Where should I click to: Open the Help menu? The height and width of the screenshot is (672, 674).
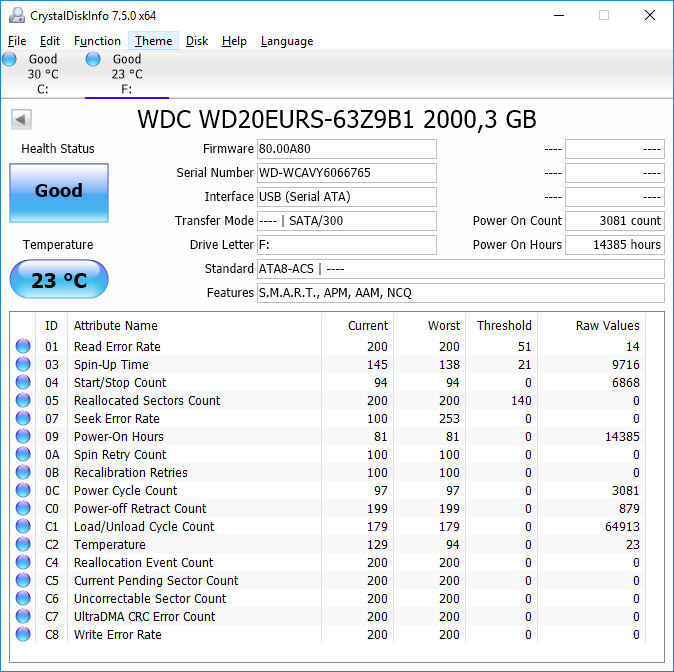234,41
